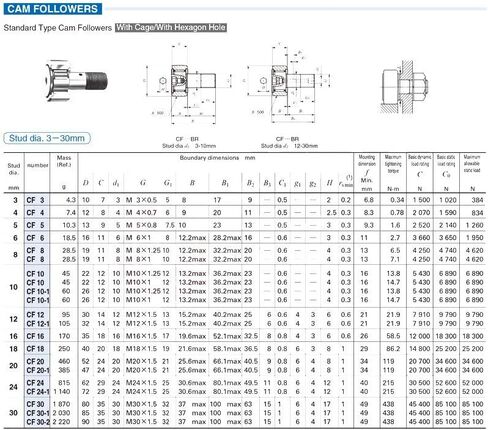Click the 1 020 static load rating value
The width and height of the screenshot is (488, 430).
pos(447,200)
